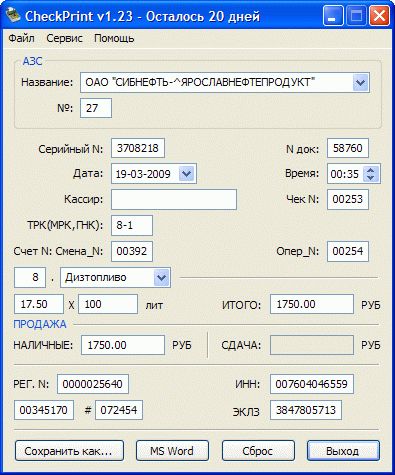This screenshot has width=395, height=475.
Task: Click the Счет N: Смена_N: label
Action: click(x=58, y=251)
